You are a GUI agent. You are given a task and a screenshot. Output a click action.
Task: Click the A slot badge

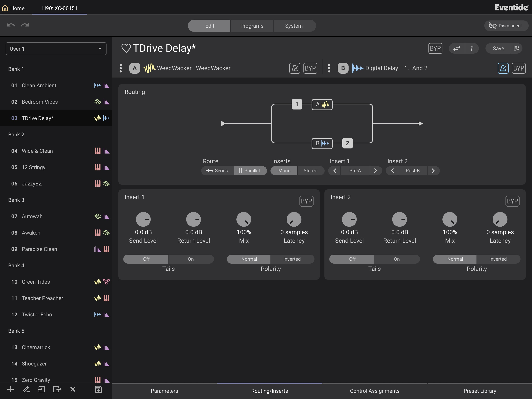coord(135,68)
